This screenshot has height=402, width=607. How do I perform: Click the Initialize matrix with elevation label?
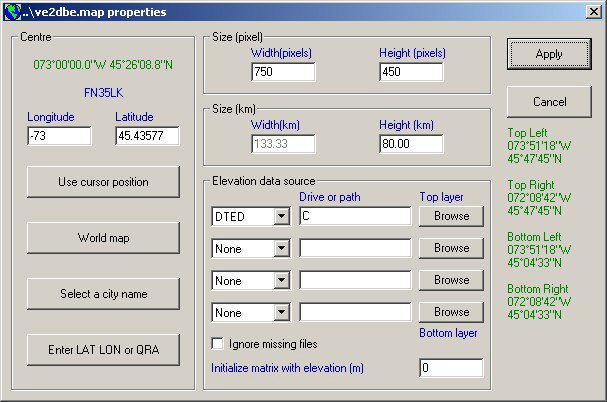[287, 368]
